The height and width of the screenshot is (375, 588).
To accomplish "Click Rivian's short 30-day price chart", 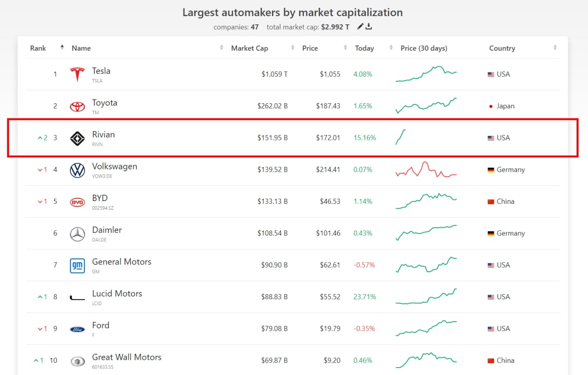I will click(401, 137).
